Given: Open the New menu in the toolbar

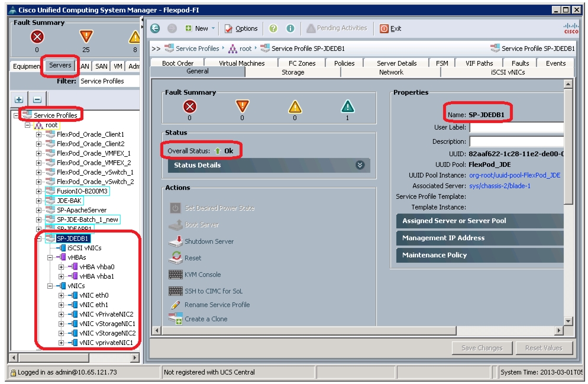Looking at the screenshot, I should coord(201,28).
